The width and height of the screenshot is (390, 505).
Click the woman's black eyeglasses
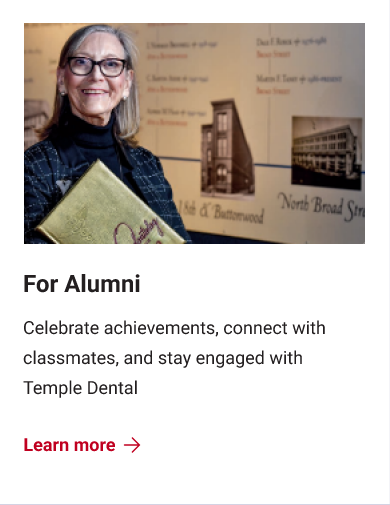click(x=97, y=67)
